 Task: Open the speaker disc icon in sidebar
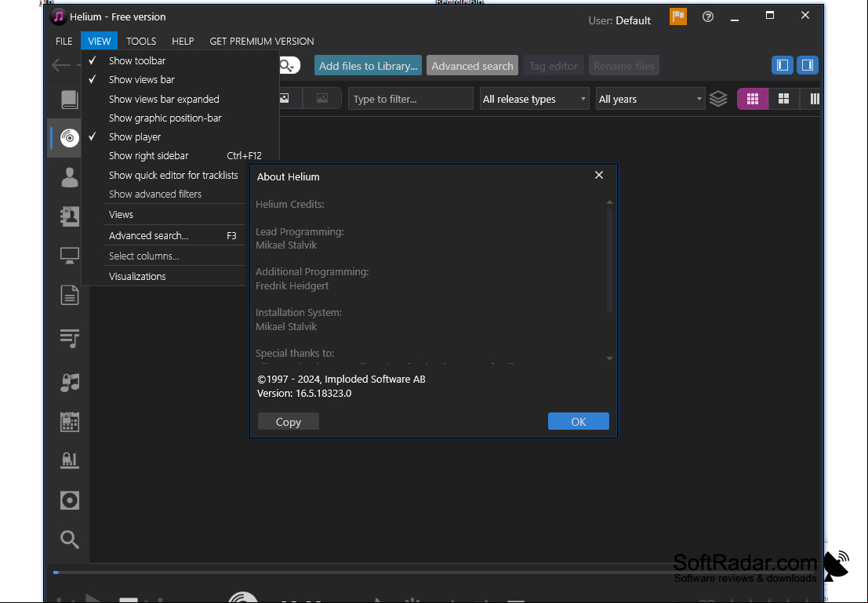click(69, 500)
